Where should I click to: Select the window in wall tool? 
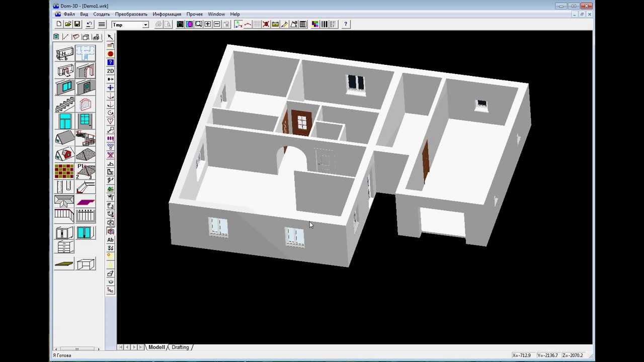point(64,88)
